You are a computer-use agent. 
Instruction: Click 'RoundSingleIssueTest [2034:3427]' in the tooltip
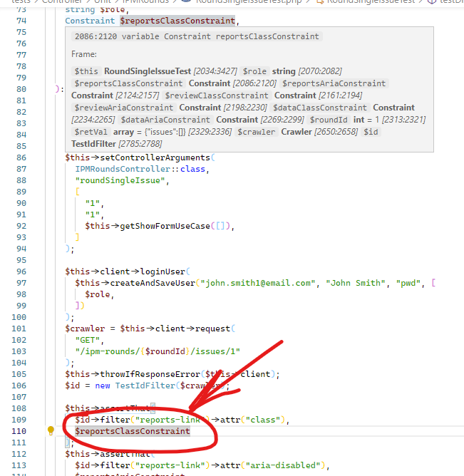pyautogui.click(x=170, y=71)
